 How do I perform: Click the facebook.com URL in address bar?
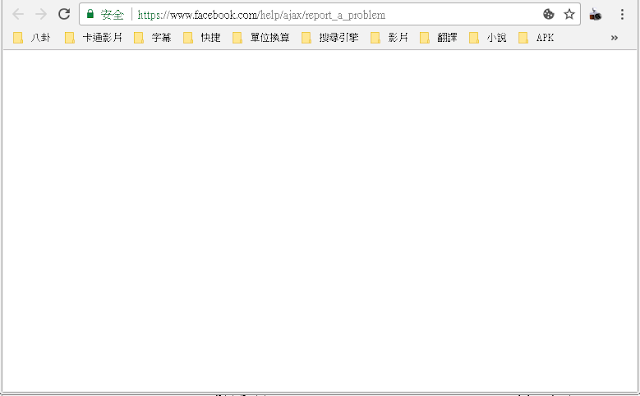[261, 15]
